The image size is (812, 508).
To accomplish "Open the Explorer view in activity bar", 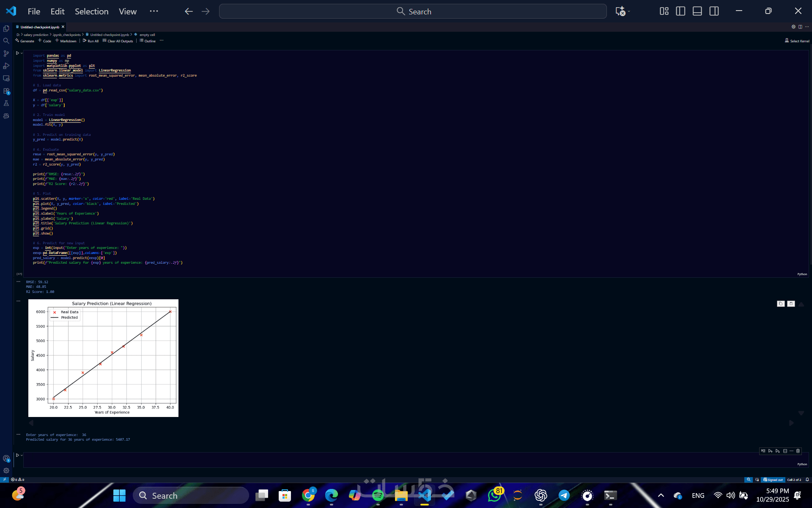I will pos(6,28).
